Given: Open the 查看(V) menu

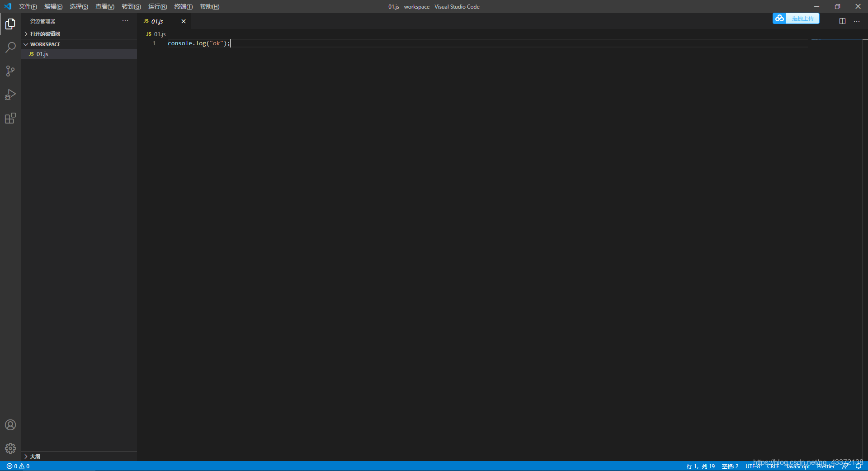Looking at the screenshot, I should pyautogui.click(x=105, y=6).
